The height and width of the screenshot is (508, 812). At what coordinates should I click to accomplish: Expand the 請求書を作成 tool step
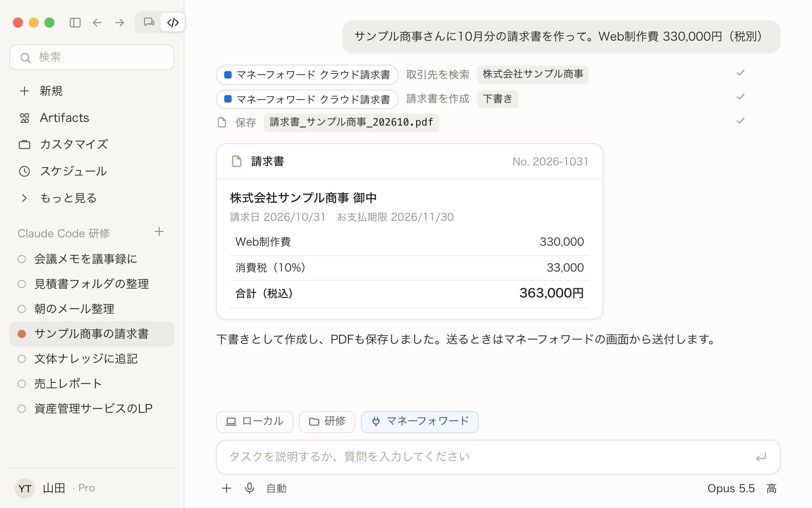(x=438, y=99)
